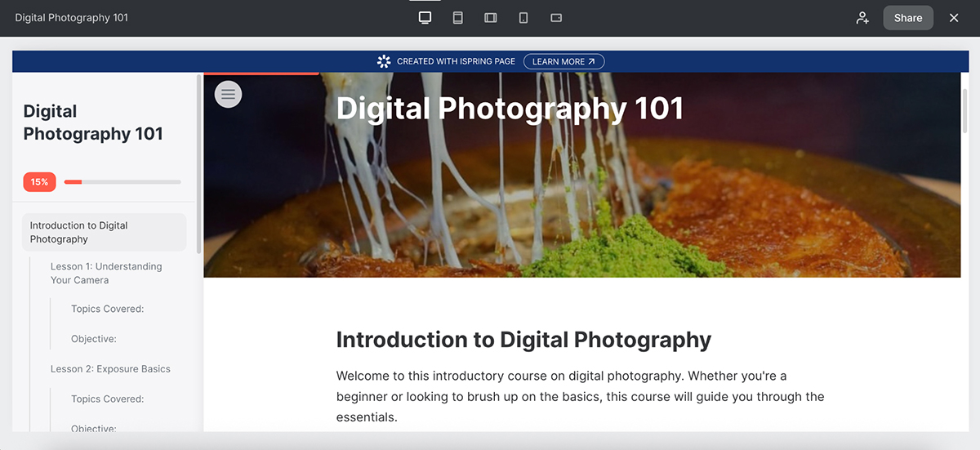Viewport: 980px width, 450px height.
Task: Click Digital Photography 101 title in top bar
Action: click(71, 18)
